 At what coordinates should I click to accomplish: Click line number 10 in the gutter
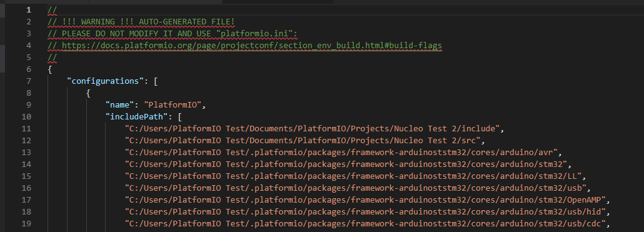(26, 116)
